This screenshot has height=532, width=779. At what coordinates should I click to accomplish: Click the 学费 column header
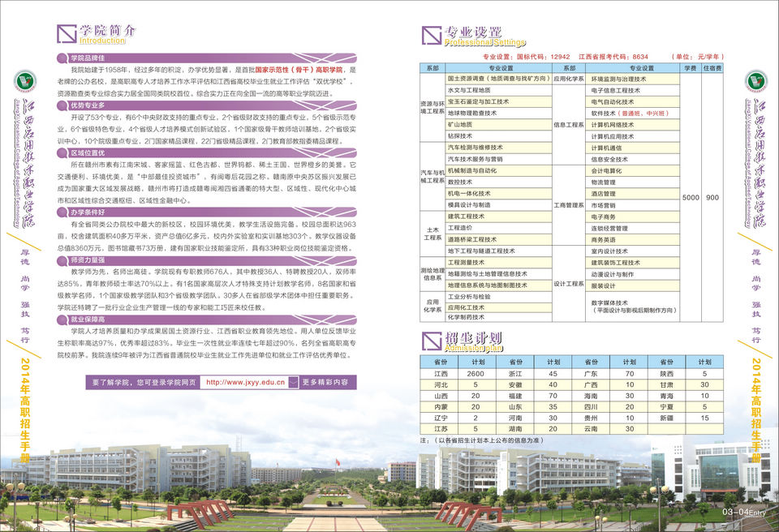(x=690, y=68)
